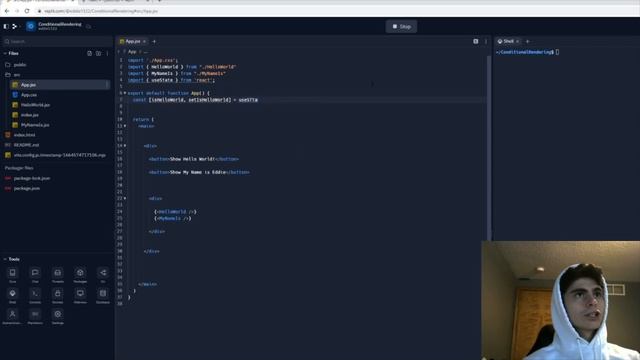This screenshot has width=640, height=360.
Task: Collapse the Files section
Action: 5,53
